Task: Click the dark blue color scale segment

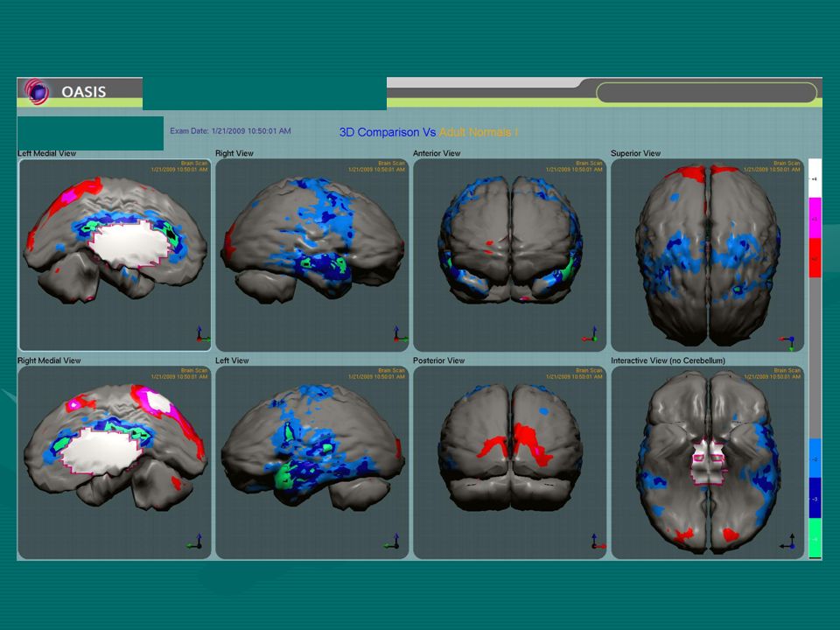Action: (x=815, y=498)
